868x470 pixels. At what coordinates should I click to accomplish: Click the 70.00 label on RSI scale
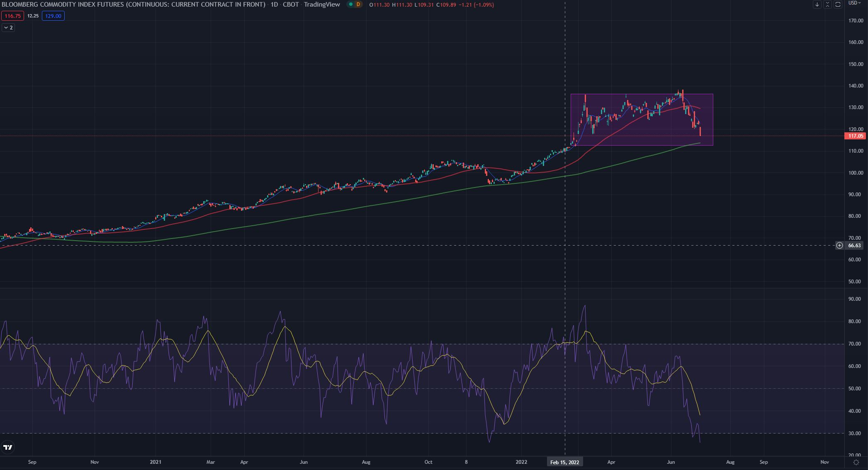click(x=854, y=344)
